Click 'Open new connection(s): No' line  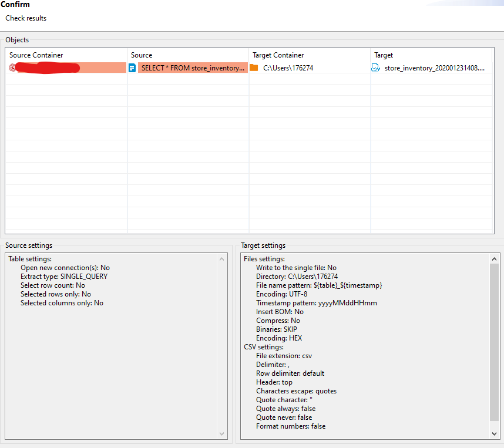(x=65, y=268)
